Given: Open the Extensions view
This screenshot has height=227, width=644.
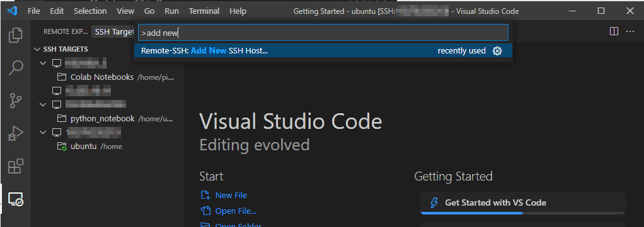Looking at the screenshot, I should [x=16, y=167].
